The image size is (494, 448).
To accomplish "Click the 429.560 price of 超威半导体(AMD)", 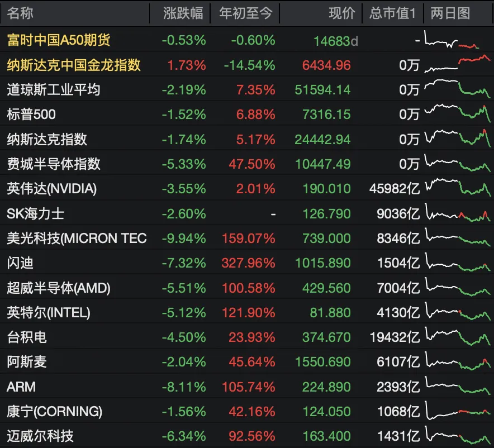I will [x=326, y=288].
